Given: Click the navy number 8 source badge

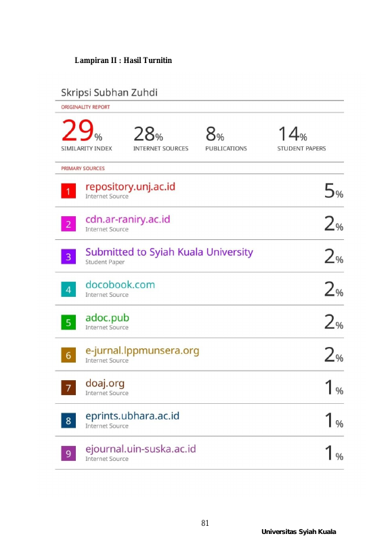Looking at the screenshot, I should [x=68, y=421].
